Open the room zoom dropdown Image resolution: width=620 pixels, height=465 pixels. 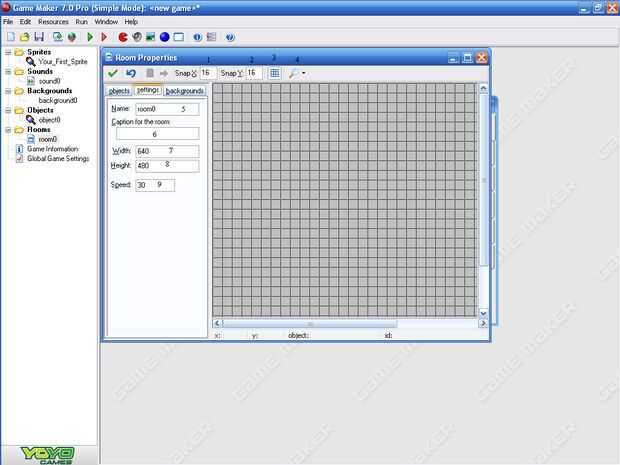tap(304, 73)
